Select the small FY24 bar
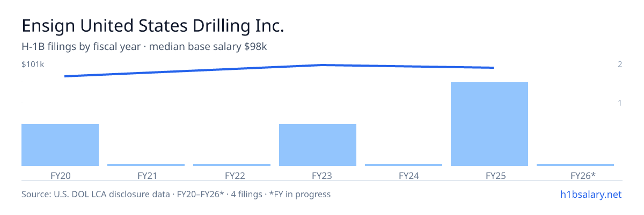 pos(404,165)
